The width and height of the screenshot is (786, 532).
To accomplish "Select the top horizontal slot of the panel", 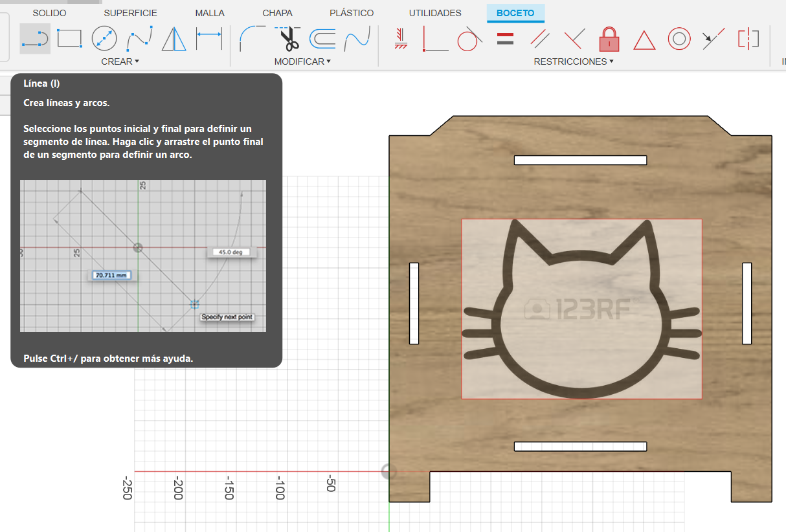I will pyautogui.click(x=580, y=160).
